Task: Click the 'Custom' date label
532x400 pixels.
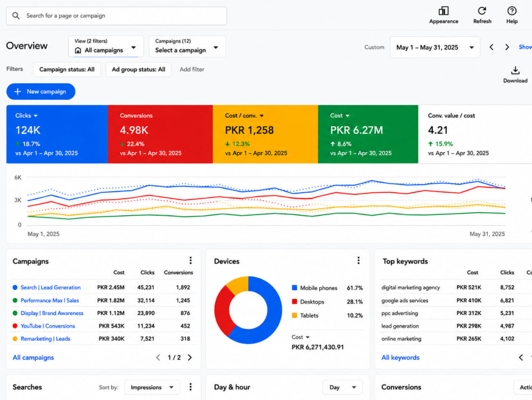Action: coord(374,47)
